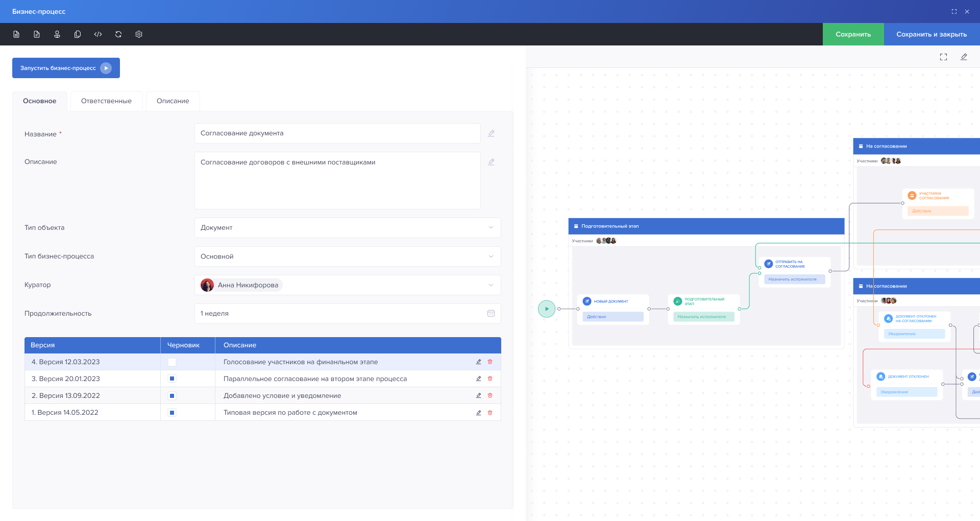The height and width of the screenshot is (521, 980).
Task: Expand diagram to fullscreen view
Action: 943,57
